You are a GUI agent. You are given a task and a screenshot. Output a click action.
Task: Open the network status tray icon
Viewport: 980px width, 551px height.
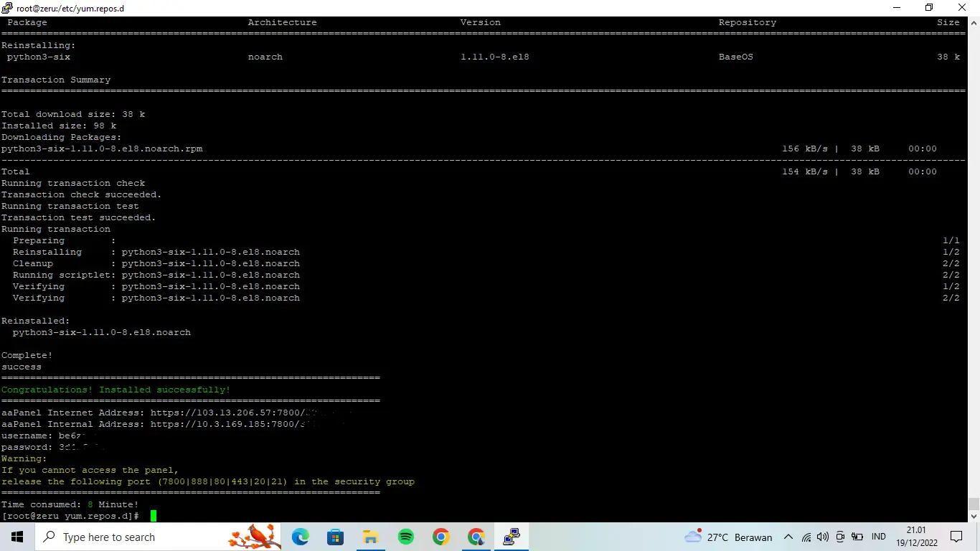coord(806,537)
